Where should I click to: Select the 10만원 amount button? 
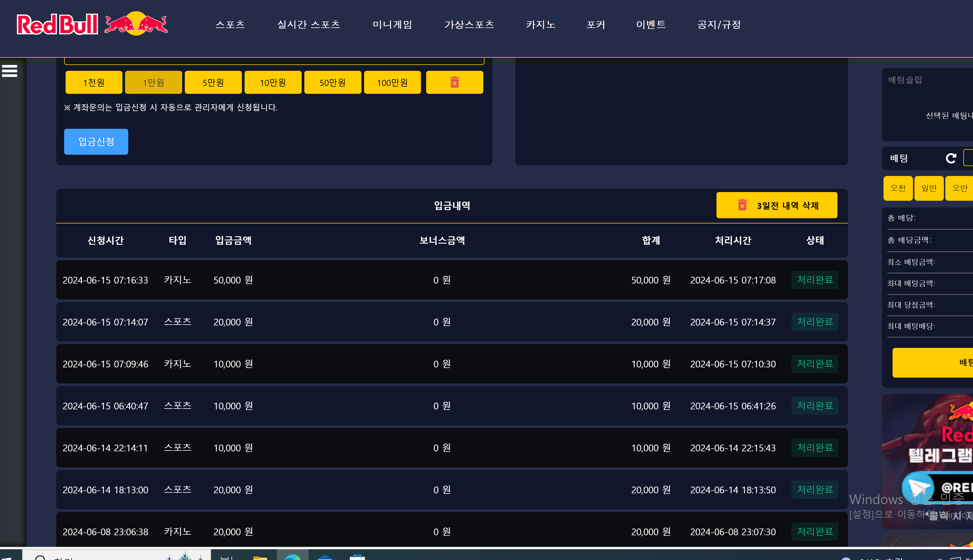[272, 82]
